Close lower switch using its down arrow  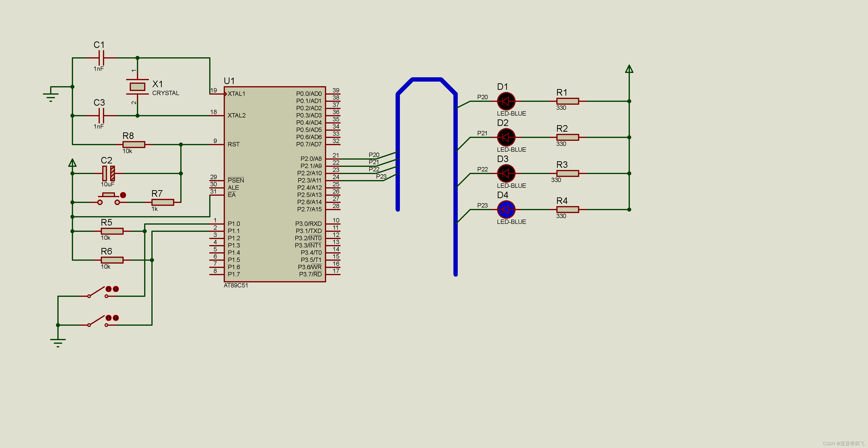point(108,318)
